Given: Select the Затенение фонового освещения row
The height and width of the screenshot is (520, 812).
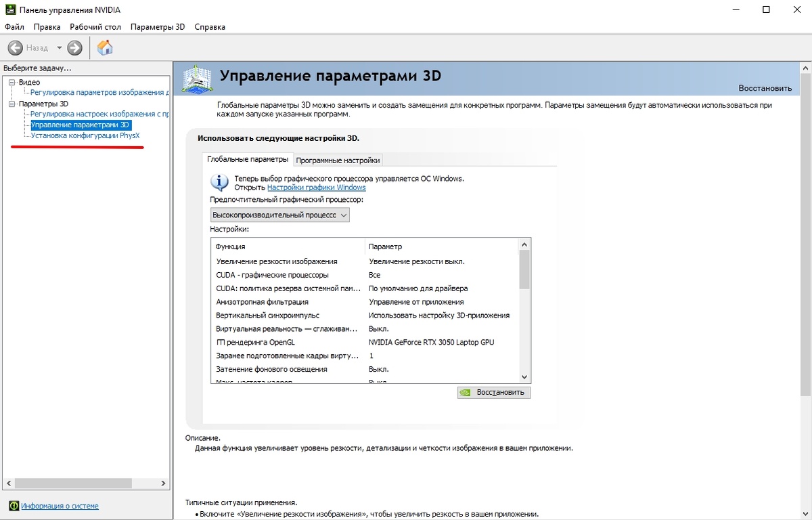Looking at the screenshot, I should 364,370.
